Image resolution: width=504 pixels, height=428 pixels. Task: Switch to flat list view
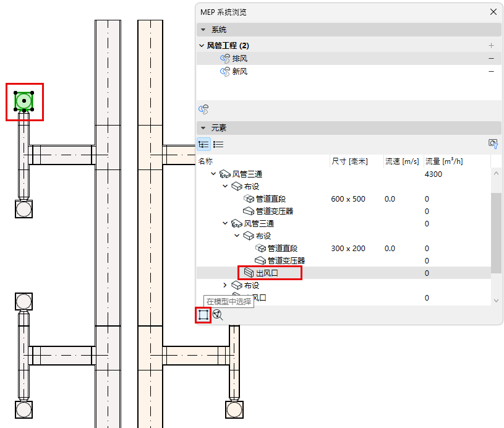tap(218, 144)
